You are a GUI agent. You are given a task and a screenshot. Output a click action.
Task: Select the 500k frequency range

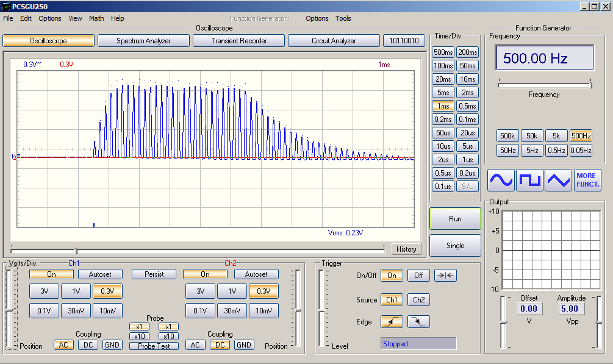[x=507, y=136]
